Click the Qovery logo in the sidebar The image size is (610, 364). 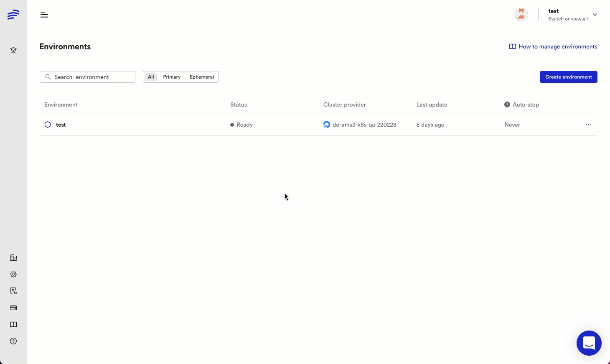(x=13, y=15)
